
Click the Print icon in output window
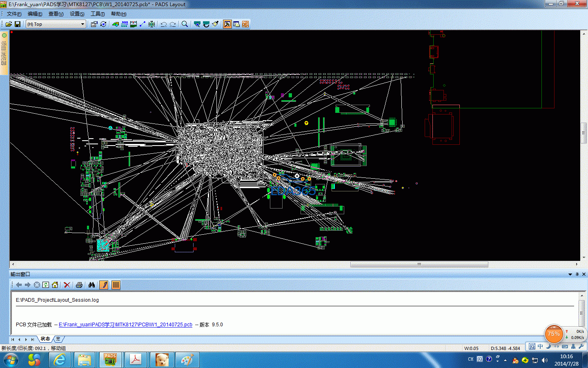[x=79, y=285]
